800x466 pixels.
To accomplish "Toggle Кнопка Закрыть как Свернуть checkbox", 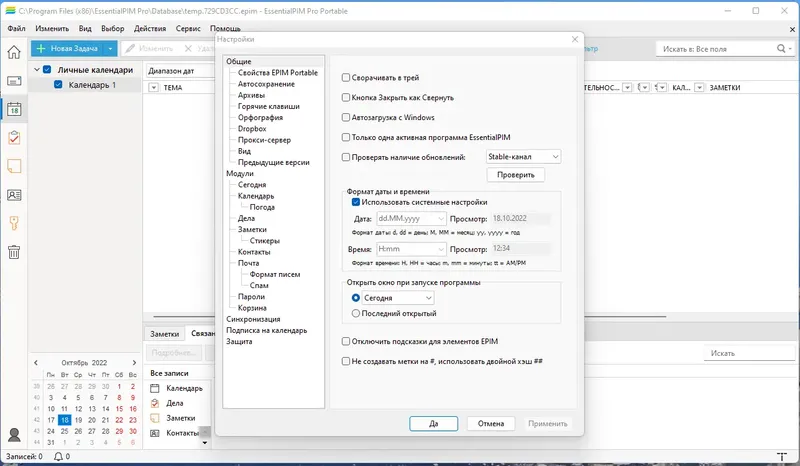I will [346, 97].
